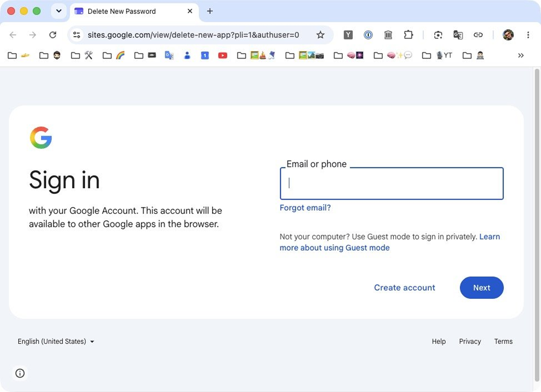Image resolution: width=541 pixels, height=392 pixels.
Task: Open the Translate toolbar icon
Action: point(458,35)
